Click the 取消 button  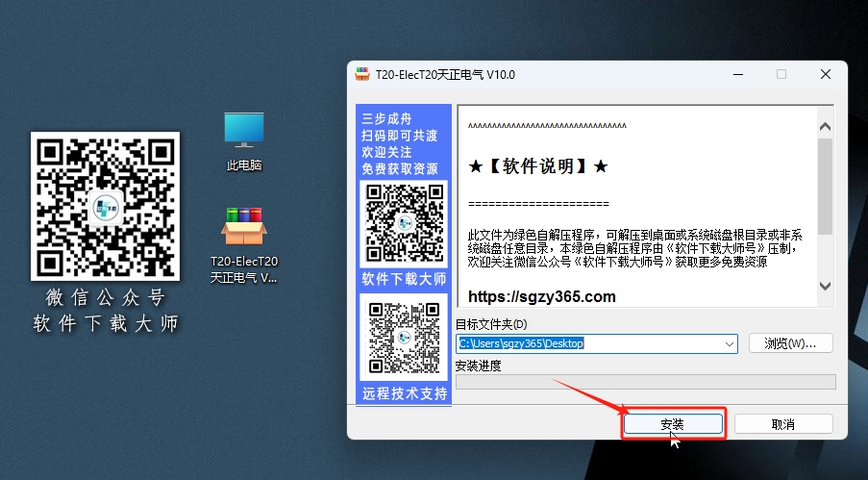point(783,424)
